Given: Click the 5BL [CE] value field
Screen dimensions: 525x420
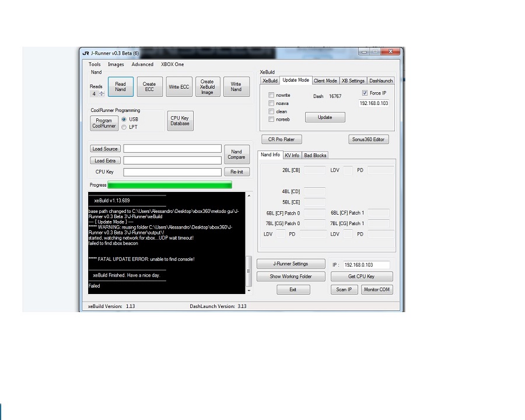Looking at the screenshot, I should pyautogui.click(x=315, y=202).
